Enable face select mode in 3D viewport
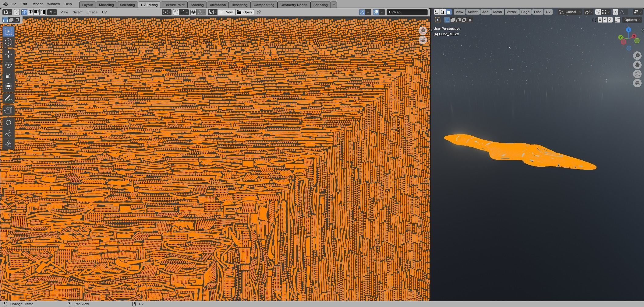Viewport: 644px width, 307px height. tap(449, 12)
